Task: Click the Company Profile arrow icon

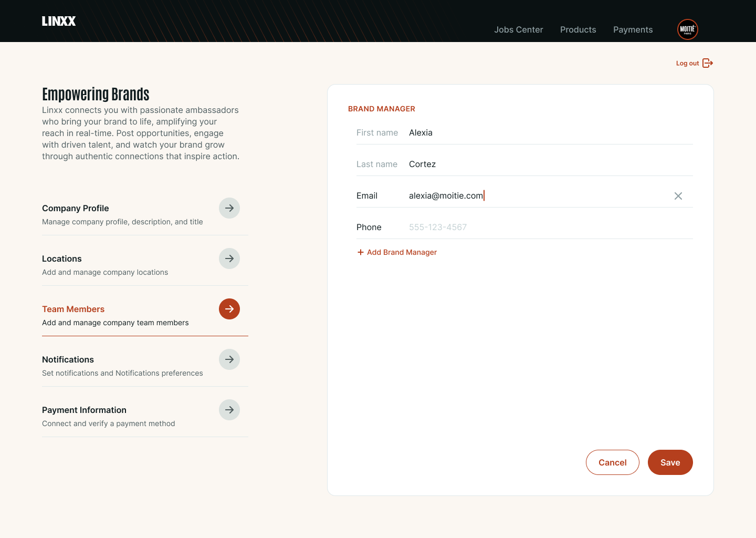Action: point(229,208)
